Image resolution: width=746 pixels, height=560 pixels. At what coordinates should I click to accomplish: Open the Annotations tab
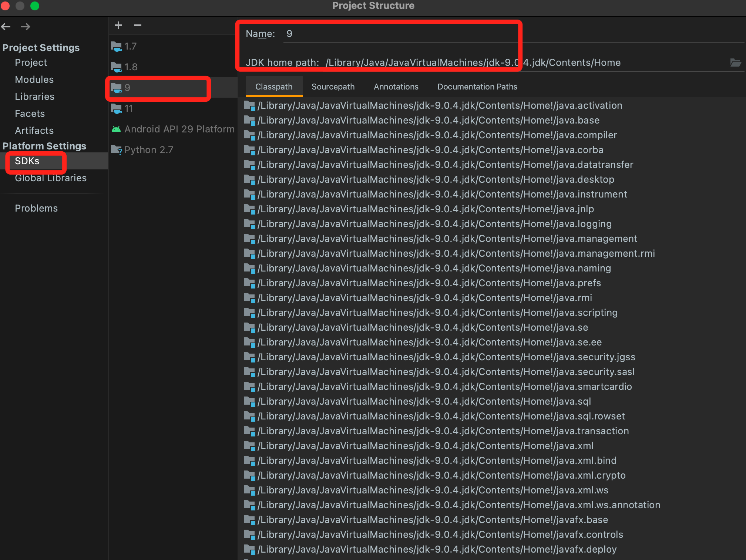coord(396,87)
